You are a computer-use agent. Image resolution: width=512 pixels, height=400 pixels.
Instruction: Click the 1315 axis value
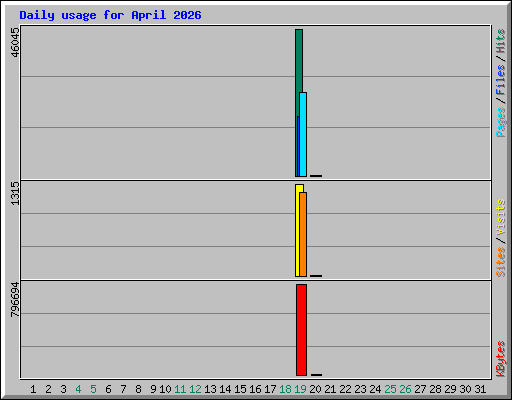[x=15, y=194]
